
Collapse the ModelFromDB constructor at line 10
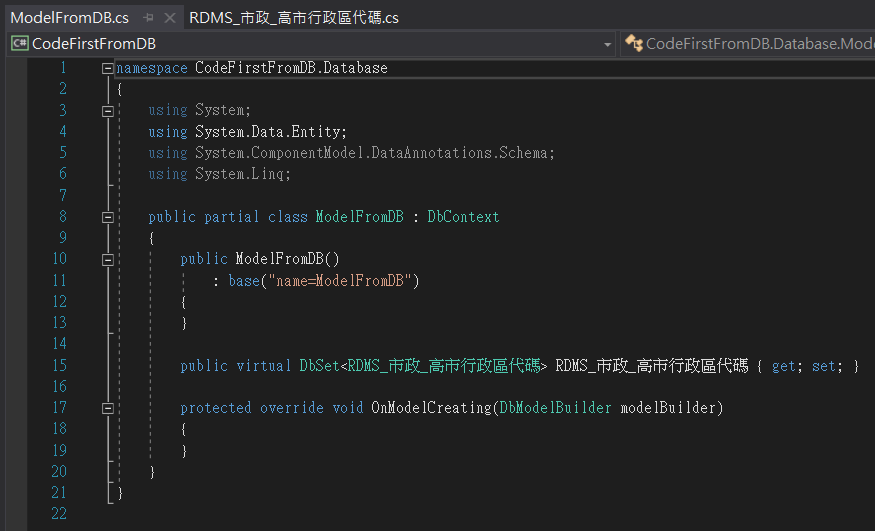coord(108,259)
